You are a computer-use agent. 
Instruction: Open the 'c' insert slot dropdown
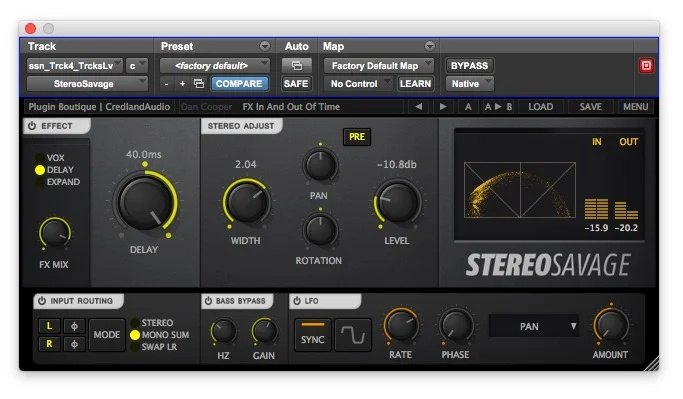[137, 66]
